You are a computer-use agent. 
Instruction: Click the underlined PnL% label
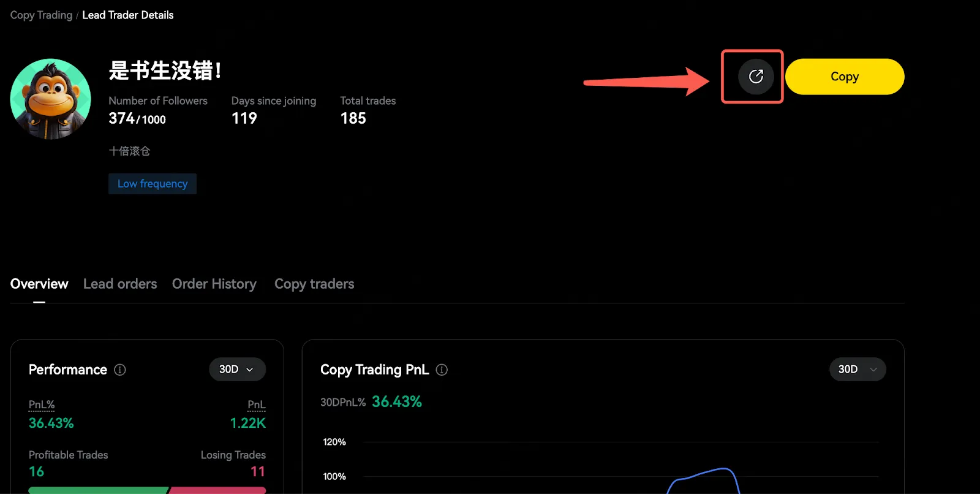[42, 405]
